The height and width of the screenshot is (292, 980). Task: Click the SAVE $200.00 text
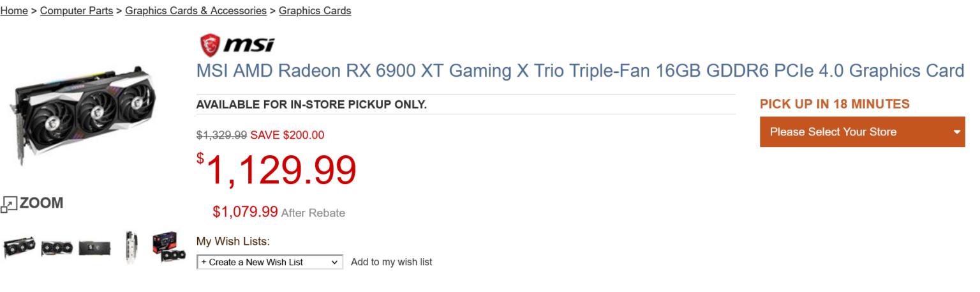coord(287,135)
